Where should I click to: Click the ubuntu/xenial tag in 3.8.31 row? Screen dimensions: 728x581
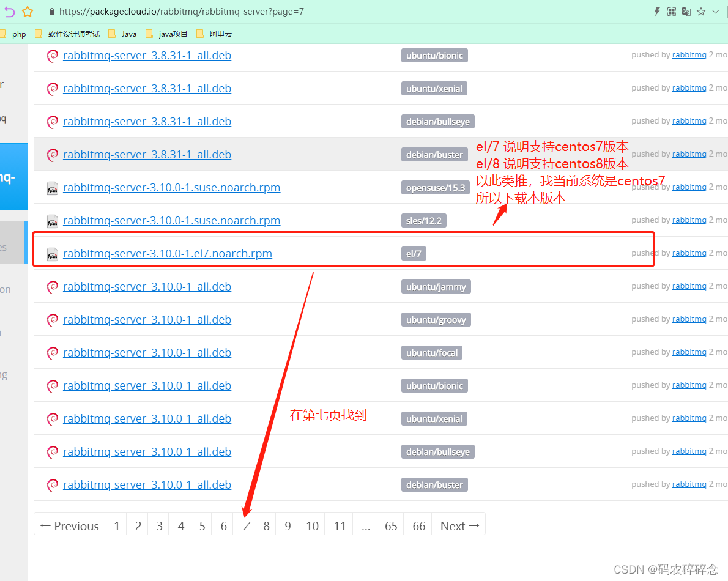coord(434,89)
